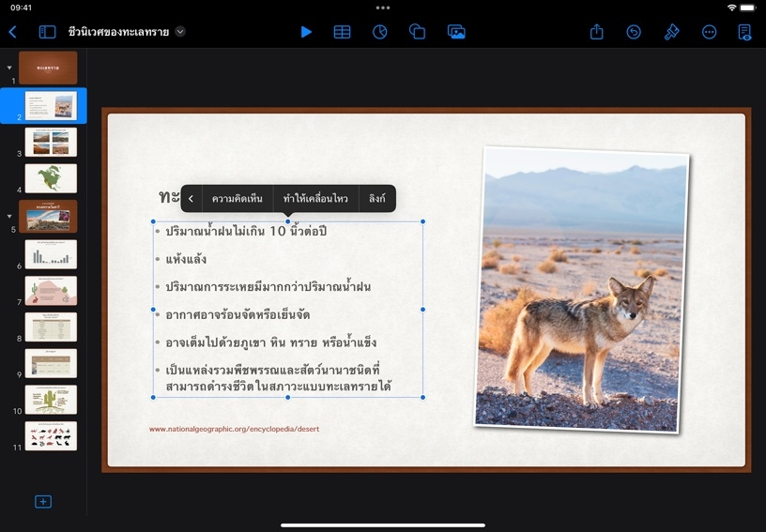
Task: Select slide 10 thumbnail with cactus
Action: tap(51, 400)
